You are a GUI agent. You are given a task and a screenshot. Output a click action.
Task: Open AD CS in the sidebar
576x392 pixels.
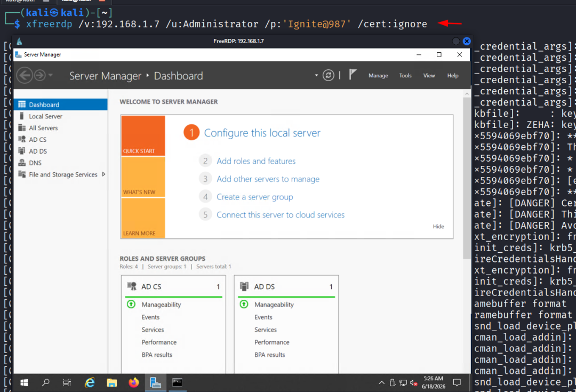[61, 139]
